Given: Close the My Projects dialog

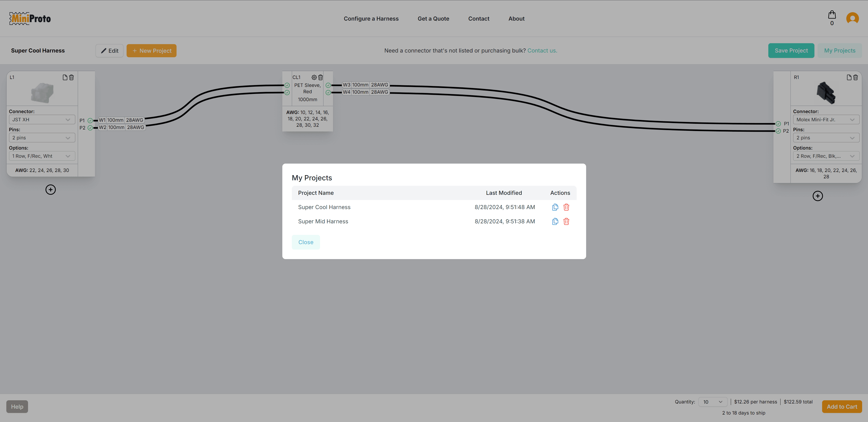Looking at the screenshot, I should (x=306, y=242).
